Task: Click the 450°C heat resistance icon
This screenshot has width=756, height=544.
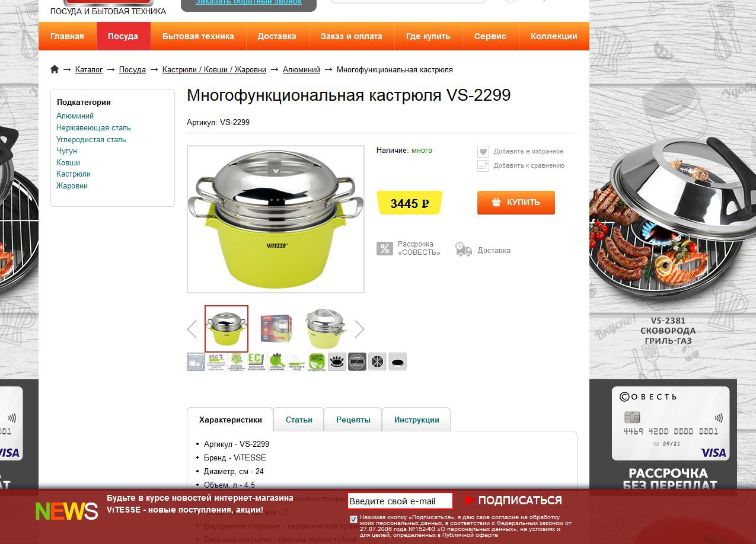Action: 216,361
